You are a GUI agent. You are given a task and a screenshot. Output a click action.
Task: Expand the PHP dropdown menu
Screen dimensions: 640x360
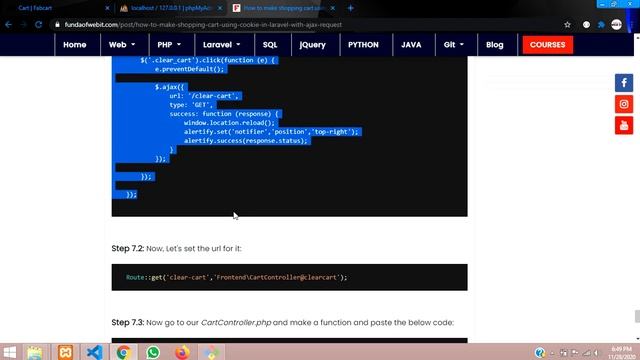point(169,45)
